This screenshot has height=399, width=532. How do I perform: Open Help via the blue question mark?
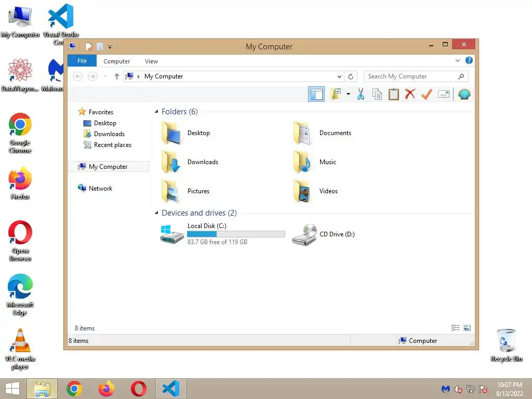(x=469, y=60)
